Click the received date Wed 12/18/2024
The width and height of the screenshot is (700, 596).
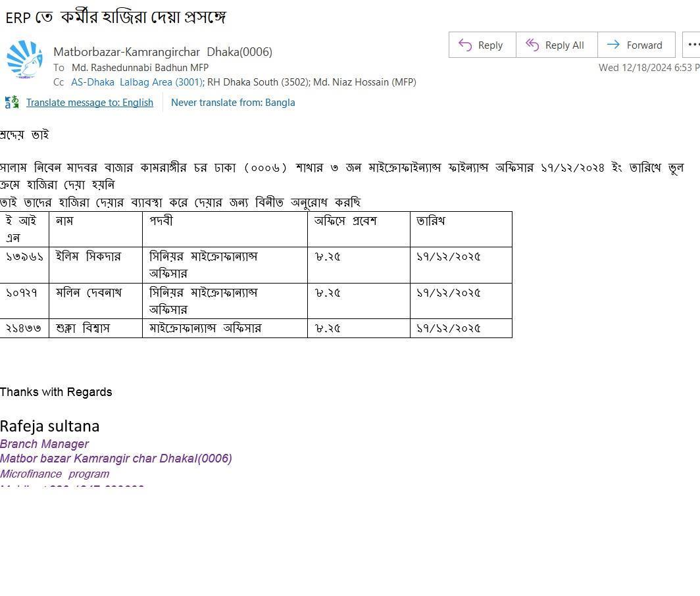coord(649,67)
